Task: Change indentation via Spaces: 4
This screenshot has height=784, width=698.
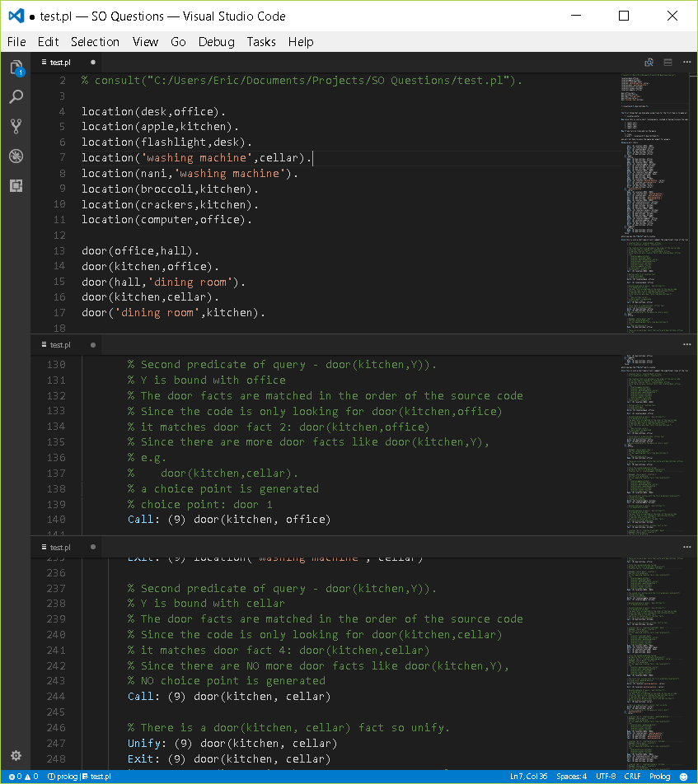Action: click(x=571, y=777)
